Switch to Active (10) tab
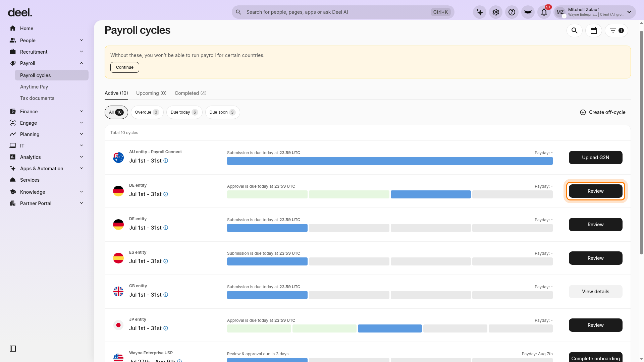644x362 pixels. [x=116, y=93]
